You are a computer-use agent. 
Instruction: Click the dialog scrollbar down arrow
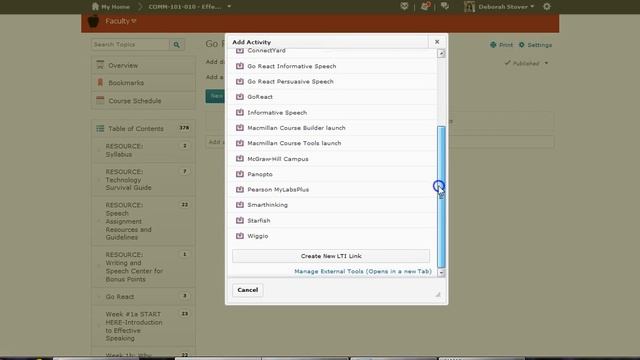point(441,273)
